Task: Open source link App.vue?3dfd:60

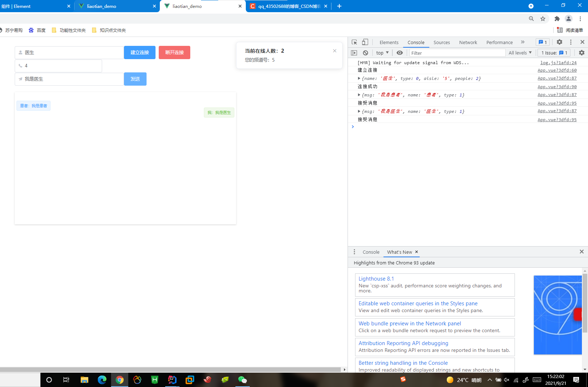Action: (x=557, y=70)
